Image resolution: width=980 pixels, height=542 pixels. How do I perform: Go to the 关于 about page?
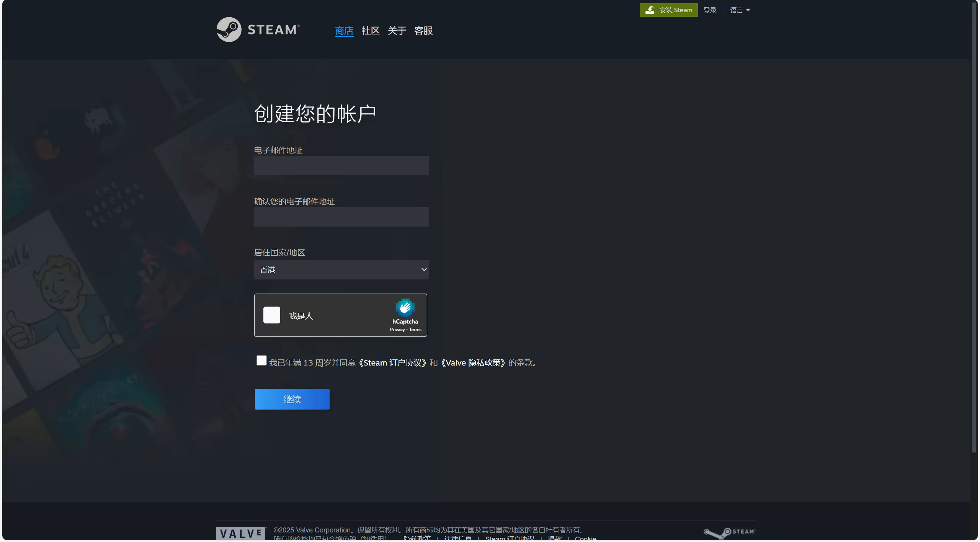pos(397,31)
